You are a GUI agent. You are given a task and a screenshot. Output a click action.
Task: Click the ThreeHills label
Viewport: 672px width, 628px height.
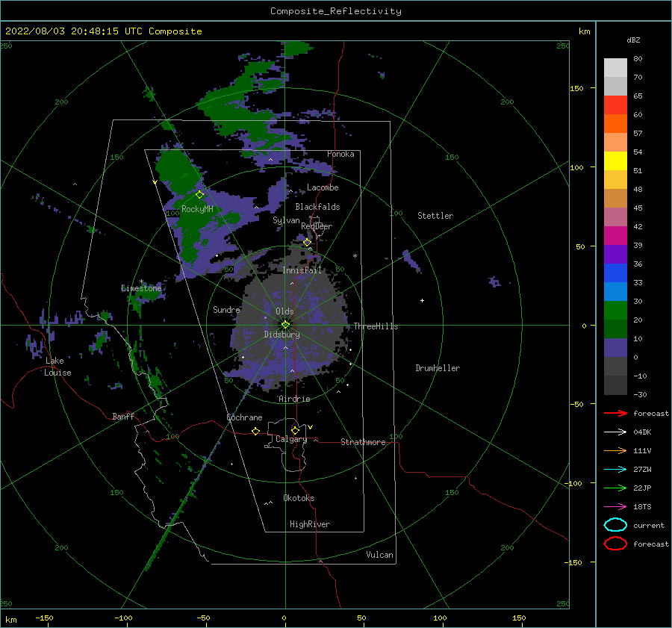point(376,326)
